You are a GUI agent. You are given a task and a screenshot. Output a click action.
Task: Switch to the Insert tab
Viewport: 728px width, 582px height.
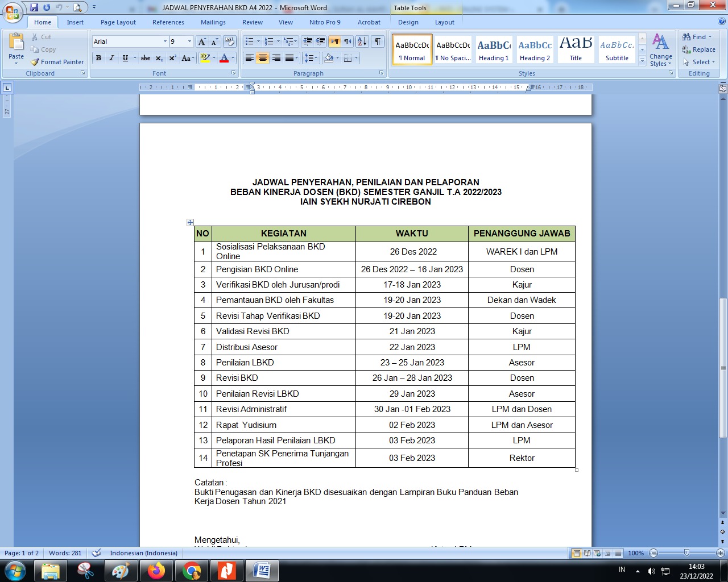75,22
